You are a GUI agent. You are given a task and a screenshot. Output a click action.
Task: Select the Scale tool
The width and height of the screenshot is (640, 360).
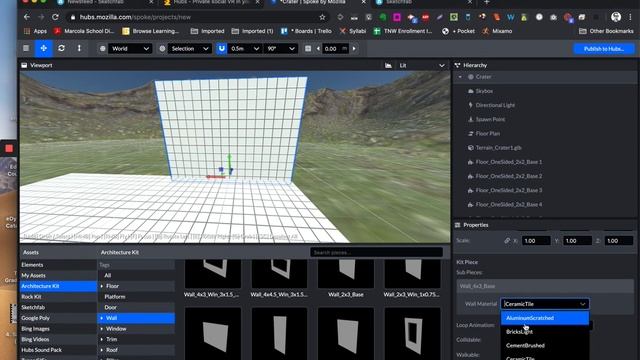tap(79, 49)
